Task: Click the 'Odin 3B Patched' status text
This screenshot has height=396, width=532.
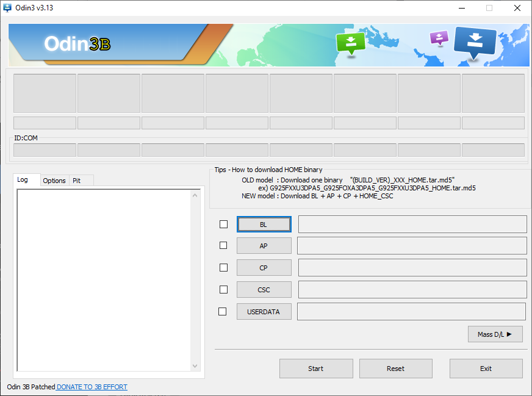Action: [31, 387]
